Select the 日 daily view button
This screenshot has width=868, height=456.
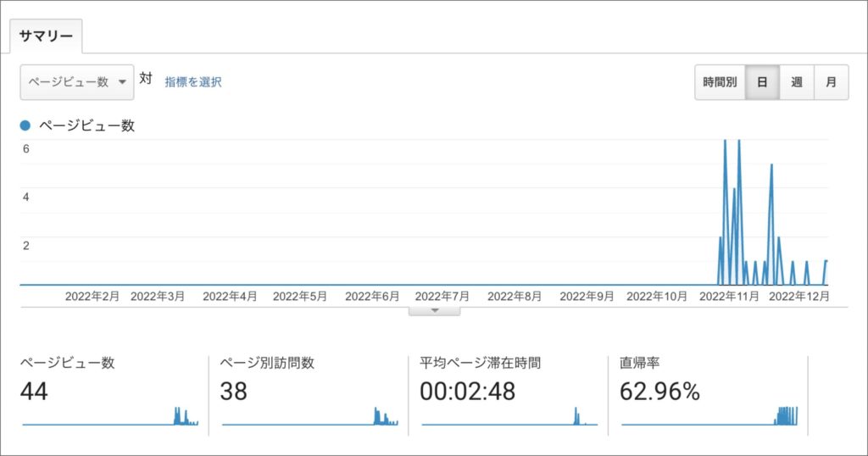pyautogui.click(x=762, y=82)
